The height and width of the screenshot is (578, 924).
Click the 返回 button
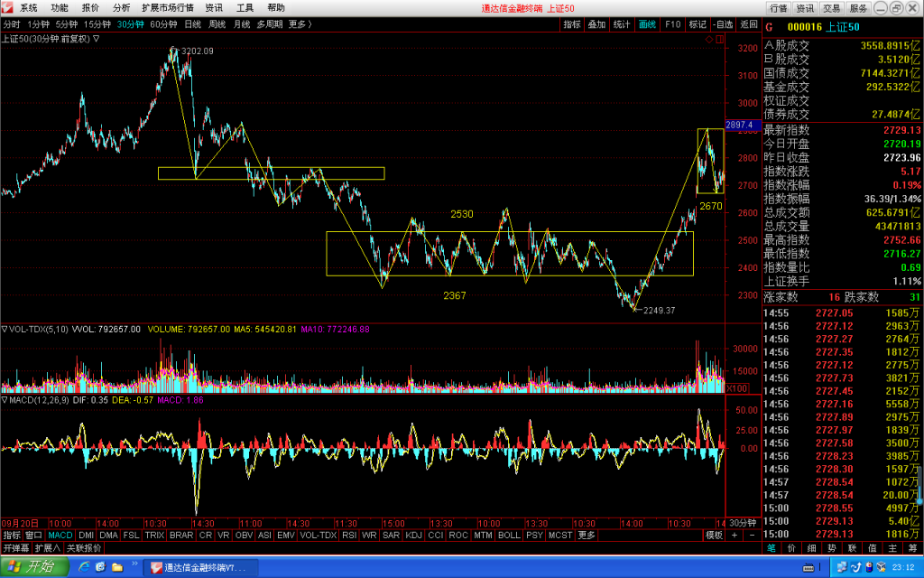click(748, 24)
